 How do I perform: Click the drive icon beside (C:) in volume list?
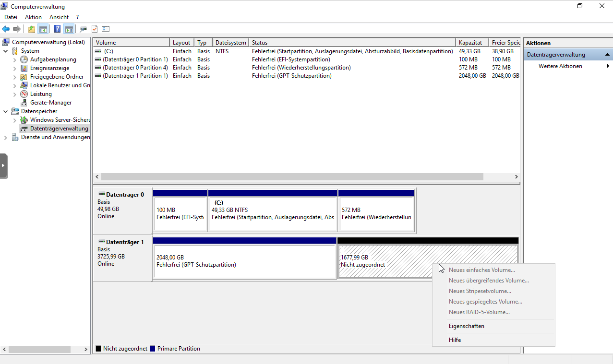click(x=98, y=51)
